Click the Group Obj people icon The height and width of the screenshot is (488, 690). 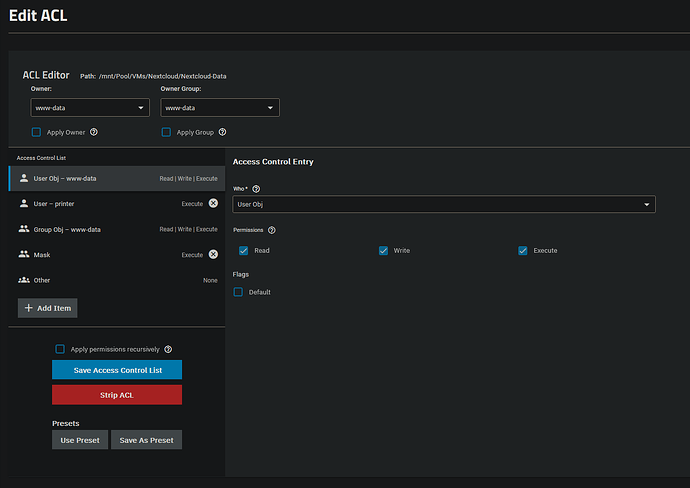[x=24, y=229]
